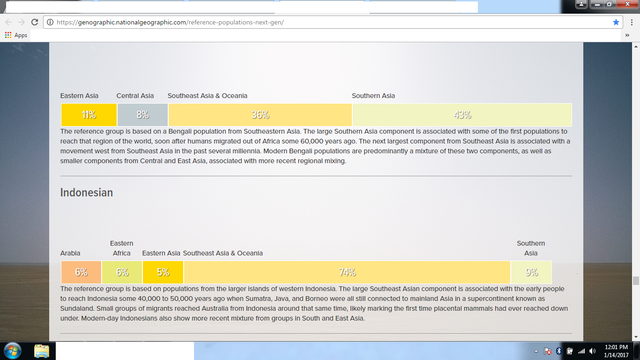640x360 pixels.
Task: Click the Arabia label above the Indonesian bar
Action: (70, 253)
